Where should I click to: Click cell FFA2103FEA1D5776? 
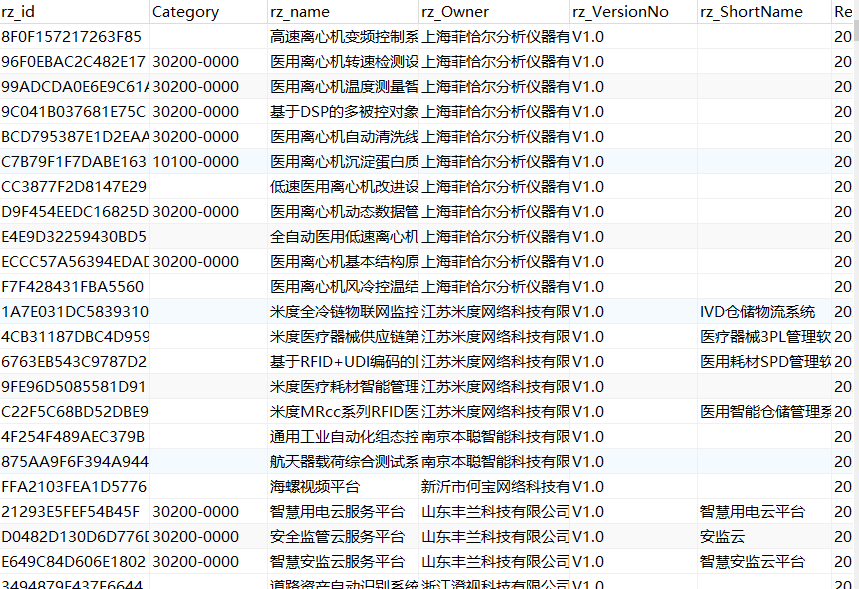pyautogui.click(x=74, y=487)
